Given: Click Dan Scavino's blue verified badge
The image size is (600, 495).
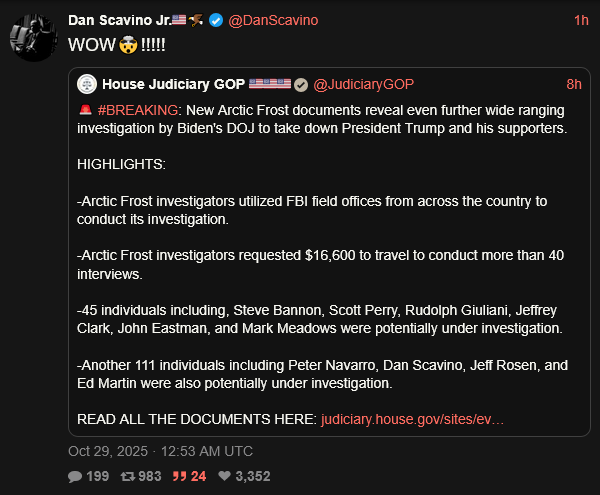Looking at the screenshot, I should tap(215, 21).
